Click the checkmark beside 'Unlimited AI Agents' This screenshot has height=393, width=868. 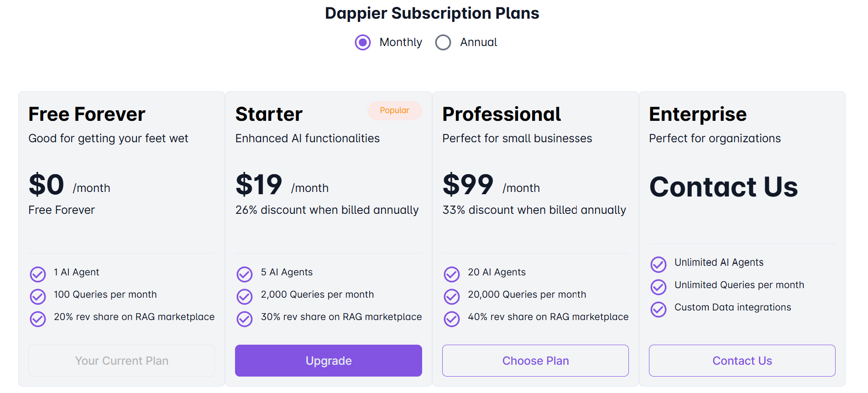pos(659,264)
